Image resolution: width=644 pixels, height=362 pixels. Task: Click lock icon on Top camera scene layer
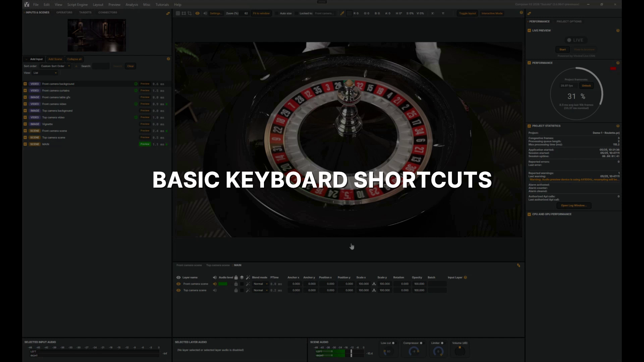point(236,290)
